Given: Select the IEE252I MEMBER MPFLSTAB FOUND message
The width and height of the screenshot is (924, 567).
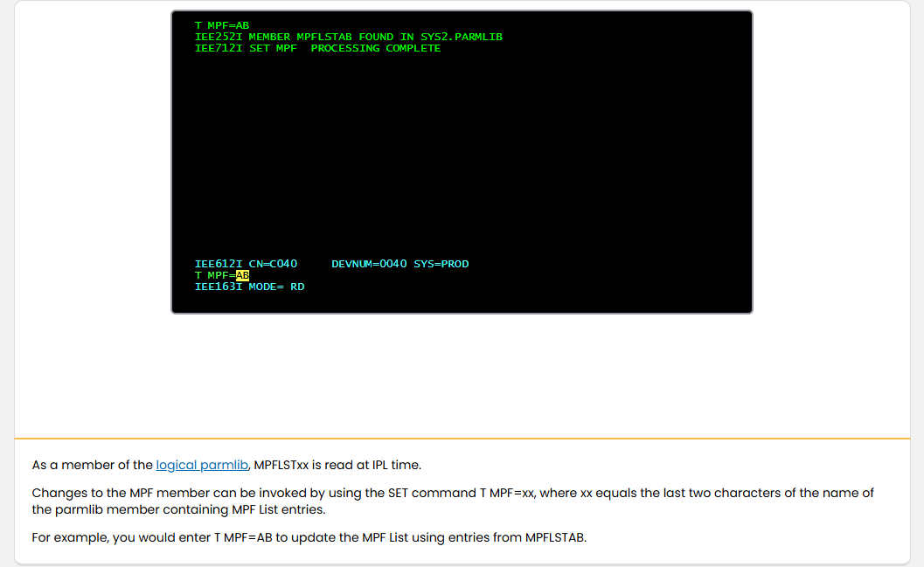Looking at the screenshot, I should click(x=348, y=37).
